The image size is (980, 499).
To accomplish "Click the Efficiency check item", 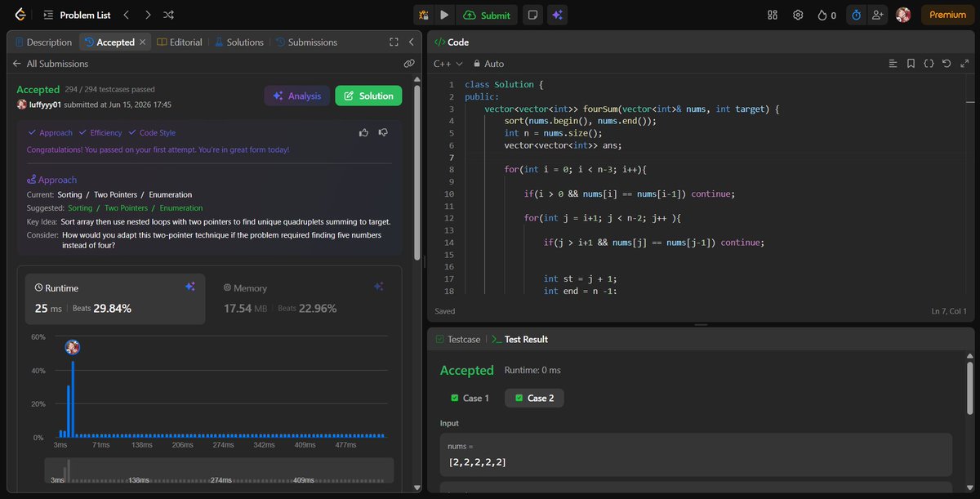I will click(100, 132).
